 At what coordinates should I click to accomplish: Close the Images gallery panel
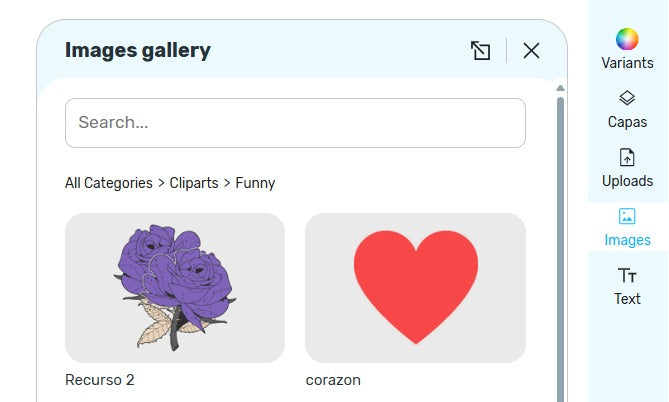pyautogui.click(x=531, y=51)
